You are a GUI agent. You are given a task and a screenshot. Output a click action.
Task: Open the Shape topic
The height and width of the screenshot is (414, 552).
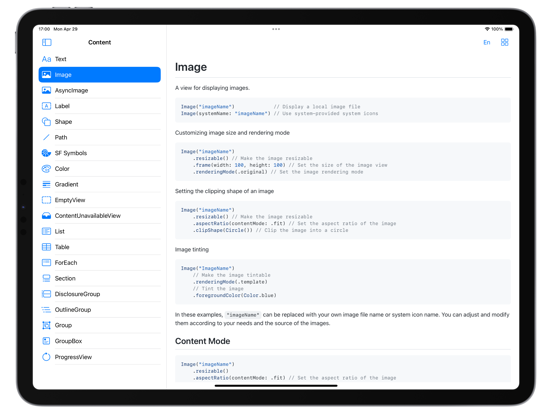100,121
